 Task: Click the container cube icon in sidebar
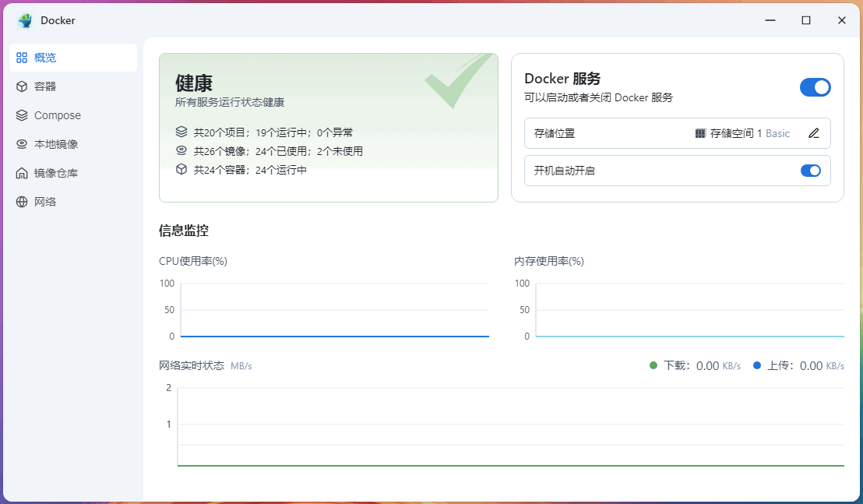pyautogui.click(x=22, y=86)
